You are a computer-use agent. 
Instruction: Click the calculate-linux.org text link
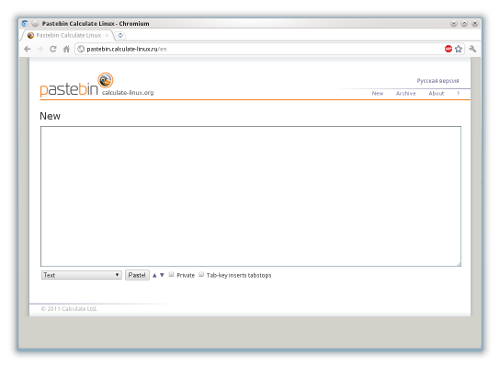tap(128, 93)
